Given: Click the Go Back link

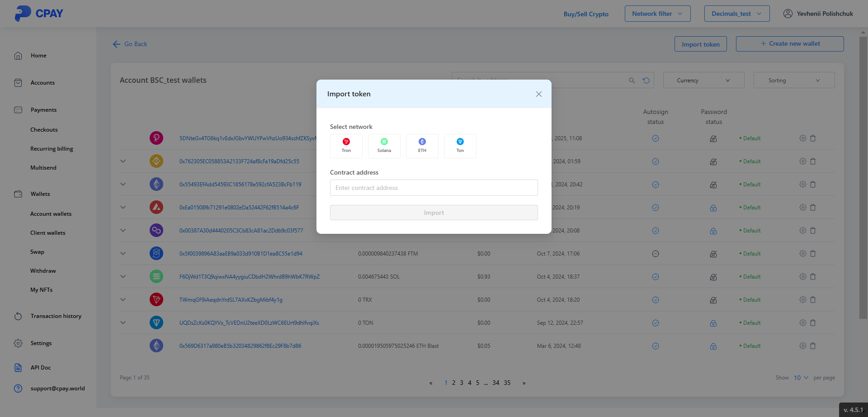Looking at the screenshot, I should pyautogui.click(x=130, y=44).
